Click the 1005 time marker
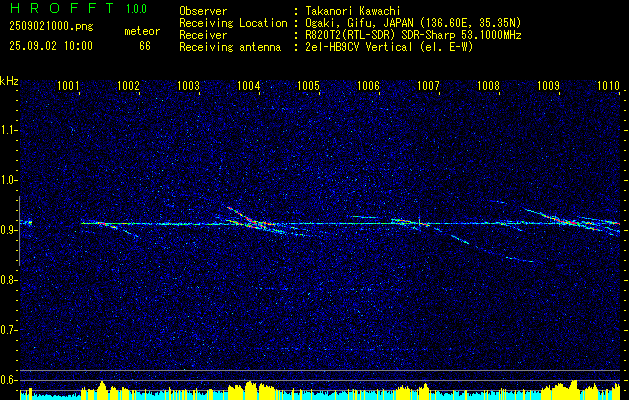This screenshot has height=400, width=629. point(308,86)
